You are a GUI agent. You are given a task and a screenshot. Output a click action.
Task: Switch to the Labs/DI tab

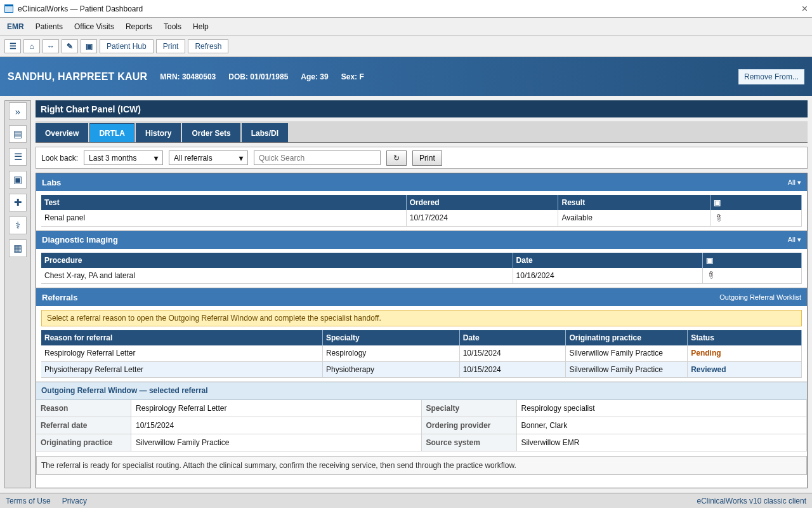[265, 133]
